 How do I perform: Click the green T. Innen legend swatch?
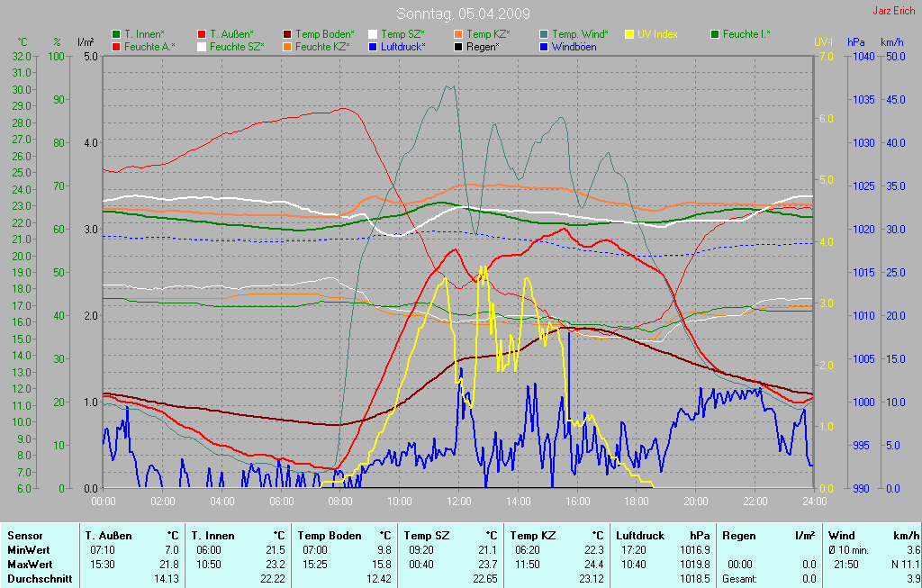tap(116, 35)
